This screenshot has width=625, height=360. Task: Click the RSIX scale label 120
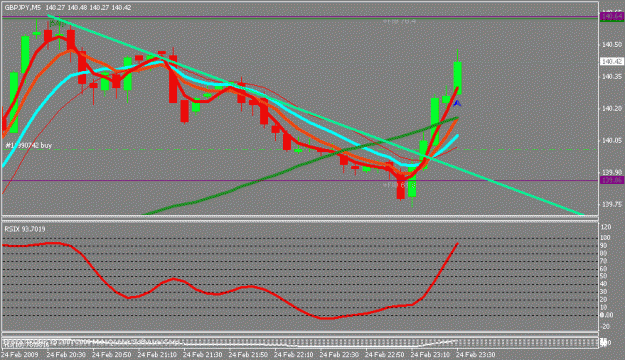[x=606, y=227]
